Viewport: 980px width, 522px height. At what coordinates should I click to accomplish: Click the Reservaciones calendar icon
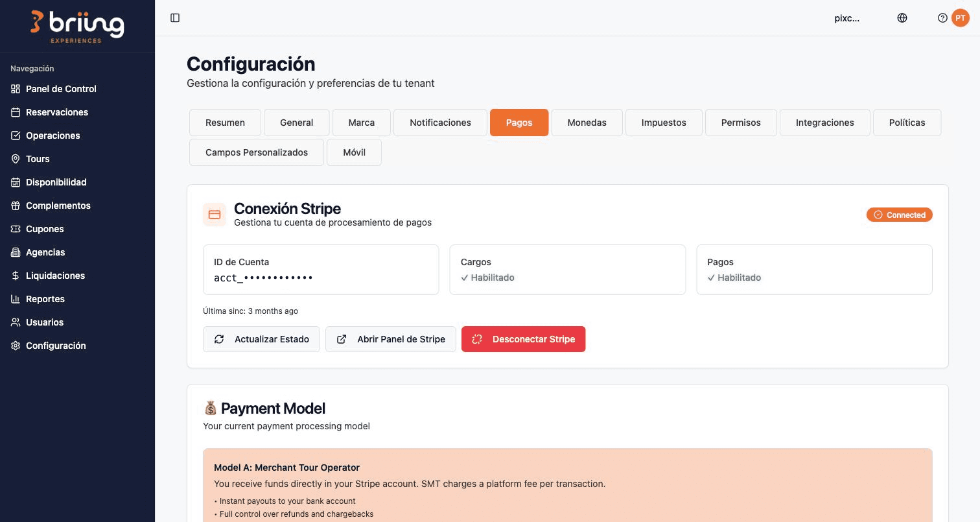(x=16, y=112)
